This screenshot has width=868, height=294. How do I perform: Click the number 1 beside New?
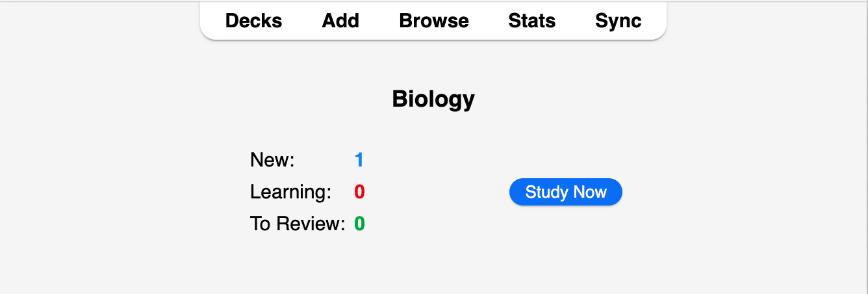coord(359,160)
